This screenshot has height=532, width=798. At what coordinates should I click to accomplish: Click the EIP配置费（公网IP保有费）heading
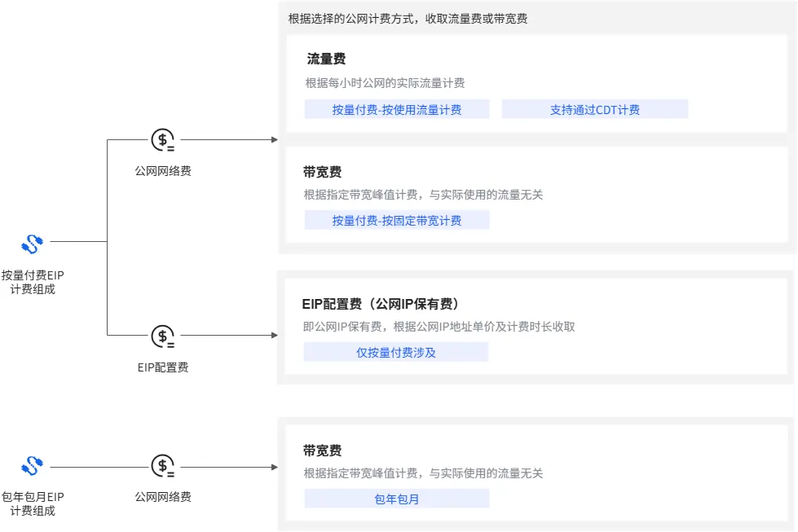tap(381, 304)
